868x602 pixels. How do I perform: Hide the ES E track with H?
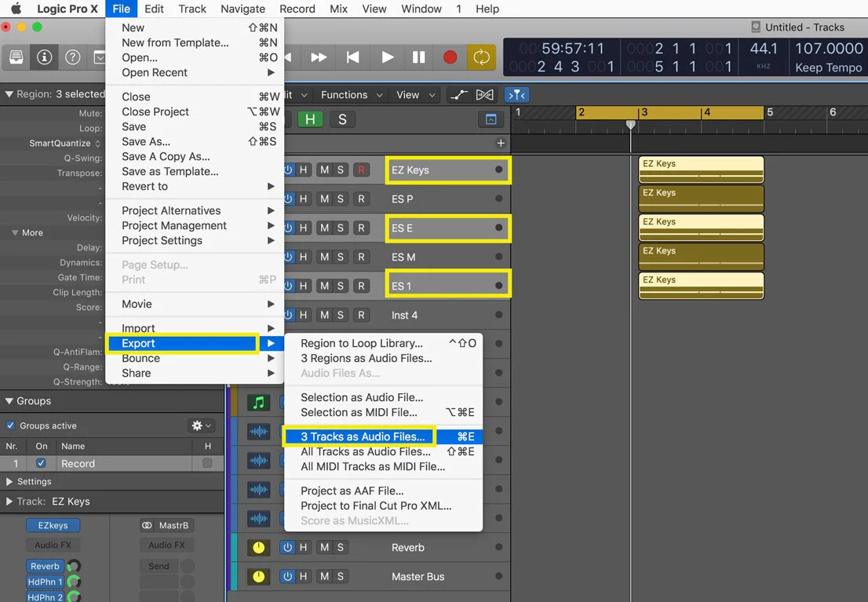(304, 228)
